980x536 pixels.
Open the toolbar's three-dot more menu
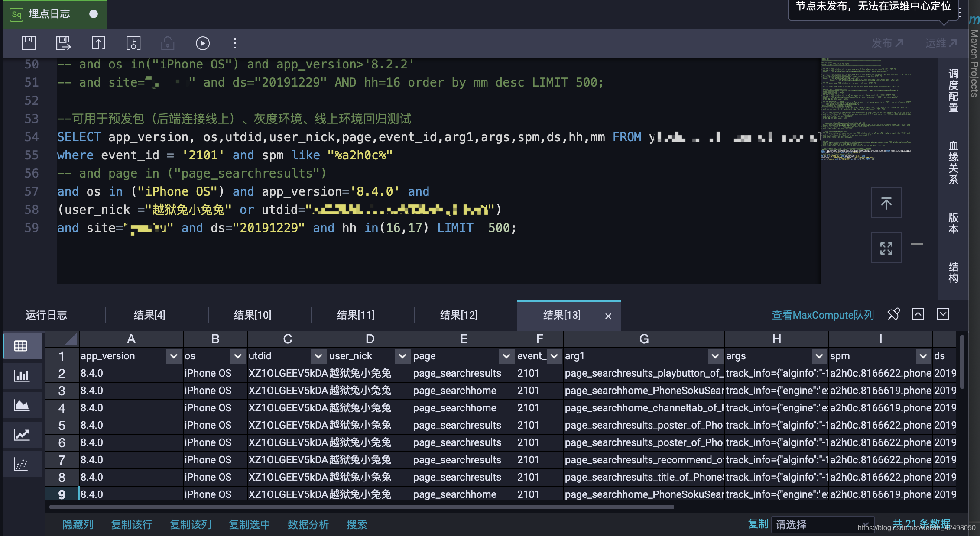coord(235,43)
